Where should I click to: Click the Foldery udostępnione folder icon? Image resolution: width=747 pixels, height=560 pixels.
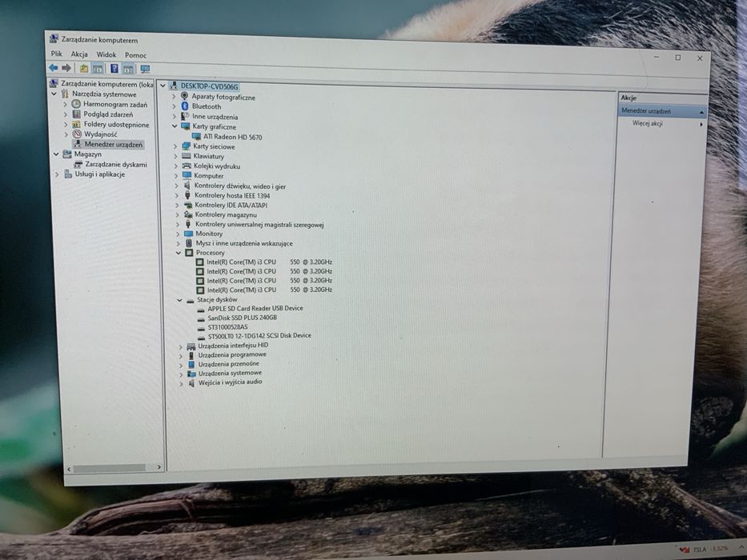coord(76,124)
